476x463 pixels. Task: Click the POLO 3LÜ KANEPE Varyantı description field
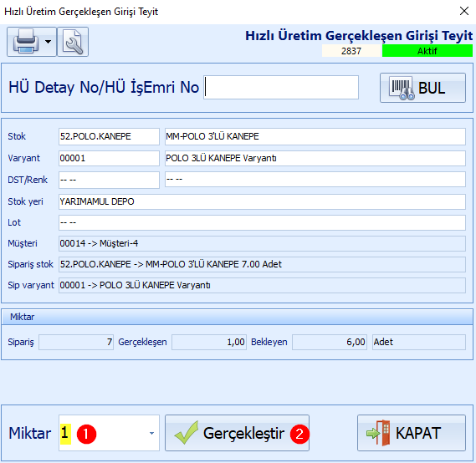click(x=315, y=158)
